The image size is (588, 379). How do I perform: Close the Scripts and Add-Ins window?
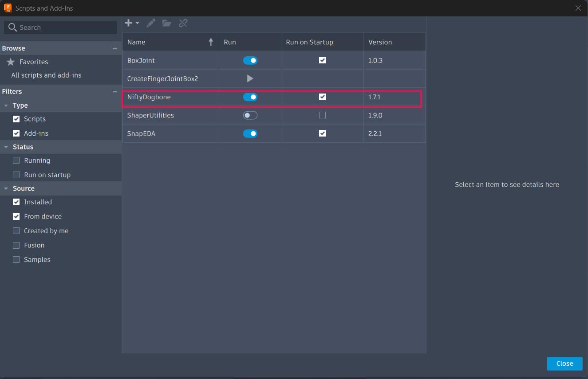[x=578, y=8]
